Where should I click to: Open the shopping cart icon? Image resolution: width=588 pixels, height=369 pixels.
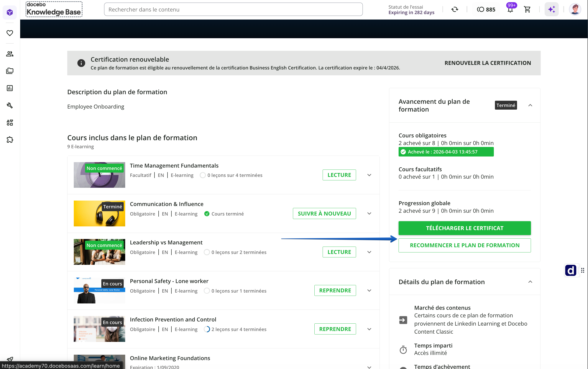[527, 10]
